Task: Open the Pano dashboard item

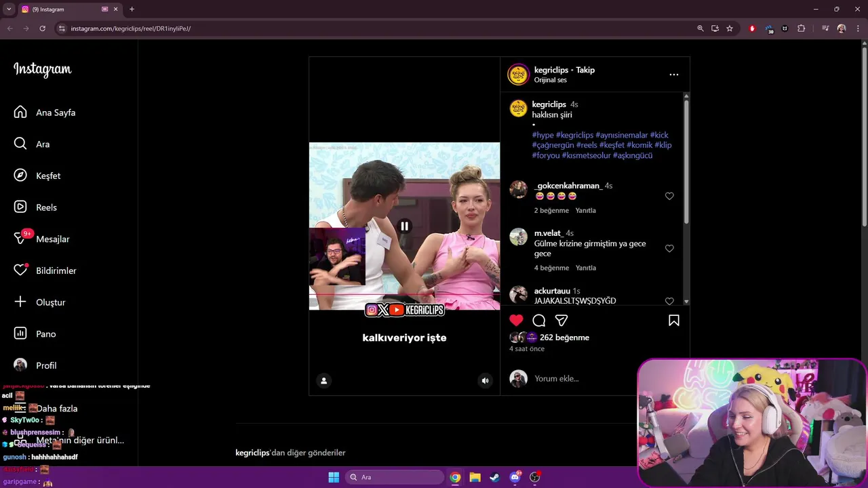Action: [35, 333]
